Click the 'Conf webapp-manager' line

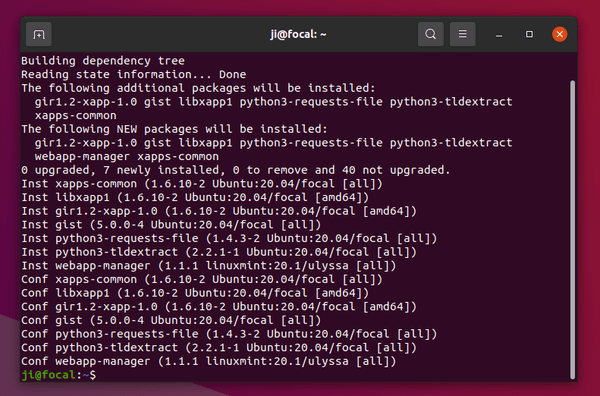point(209,362)
